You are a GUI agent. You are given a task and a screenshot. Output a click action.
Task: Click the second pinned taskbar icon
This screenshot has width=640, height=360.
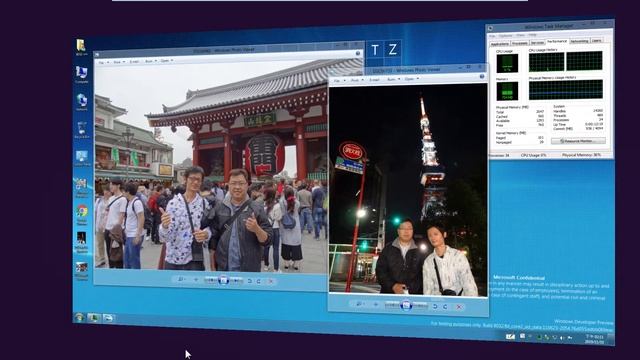(x=109, y=318)
